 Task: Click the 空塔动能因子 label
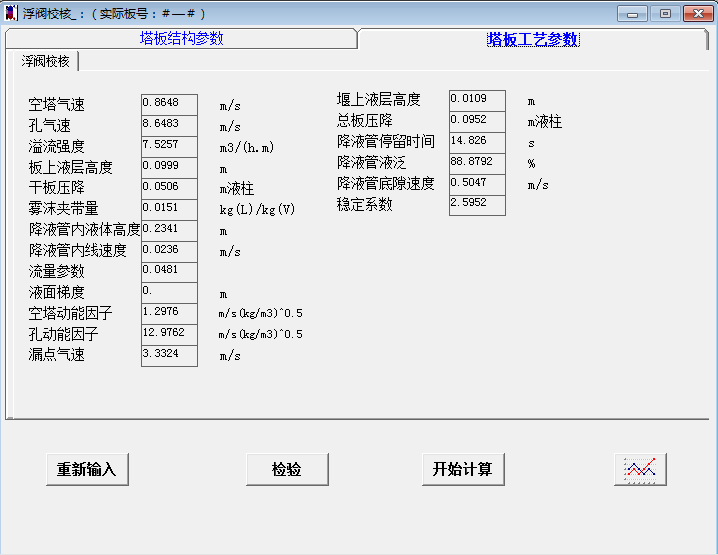pyautogui.click(x=71, y=314)
